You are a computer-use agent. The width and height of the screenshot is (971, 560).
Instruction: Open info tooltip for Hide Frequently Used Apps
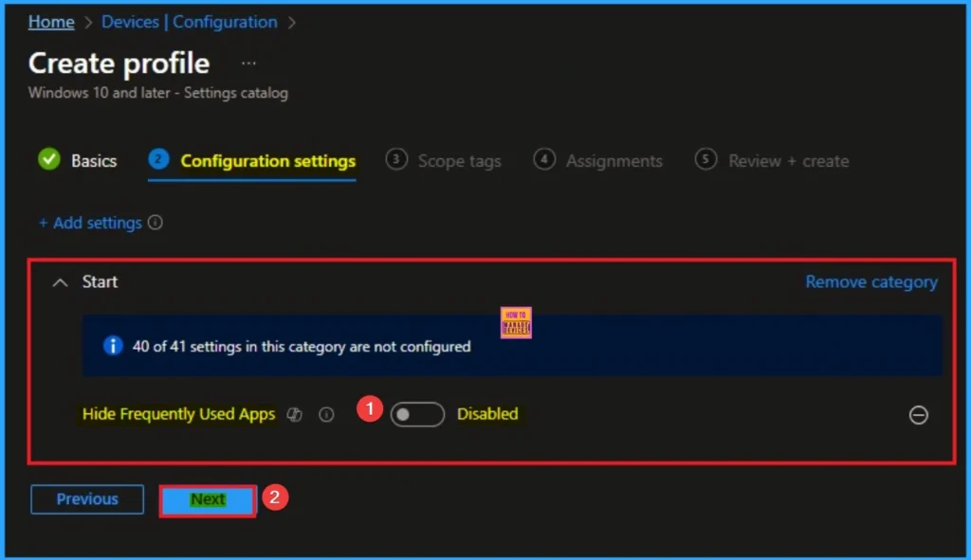click(326, 415)
